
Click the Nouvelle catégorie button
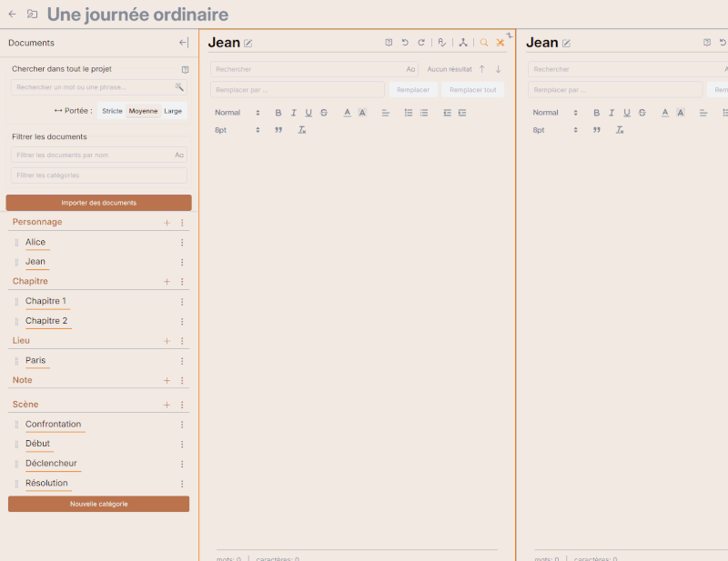pyautogui.click(x=98, y=504)
